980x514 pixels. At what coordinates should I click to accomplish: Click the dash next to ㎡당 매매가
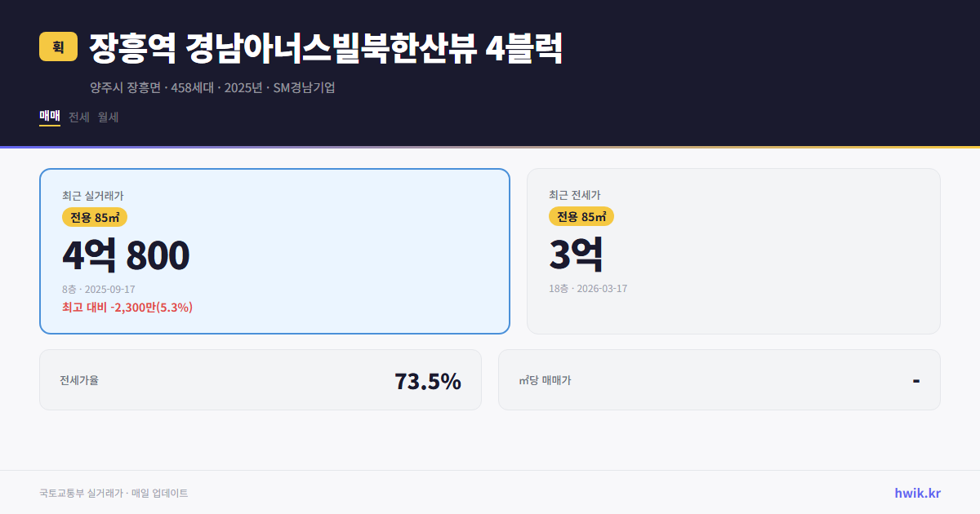point(914,379)
